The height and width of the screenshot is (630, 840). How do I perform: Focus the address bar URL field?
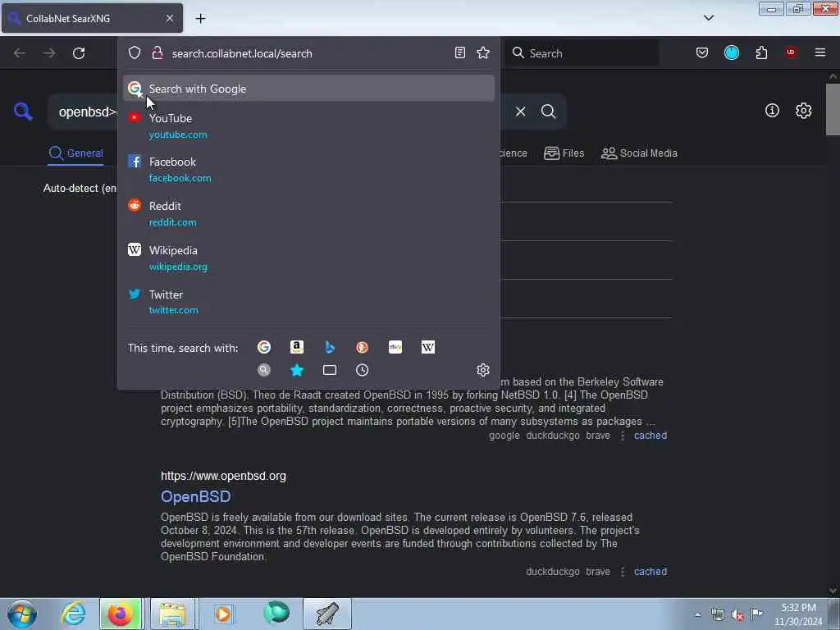point(309,53)
